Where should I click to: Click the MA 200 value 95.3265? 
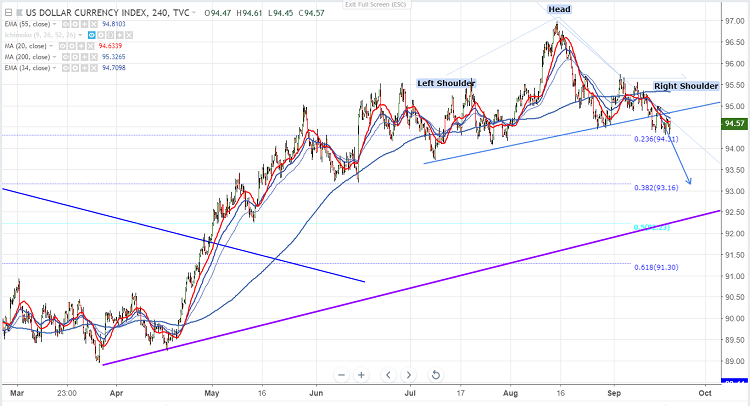(114, 57)
